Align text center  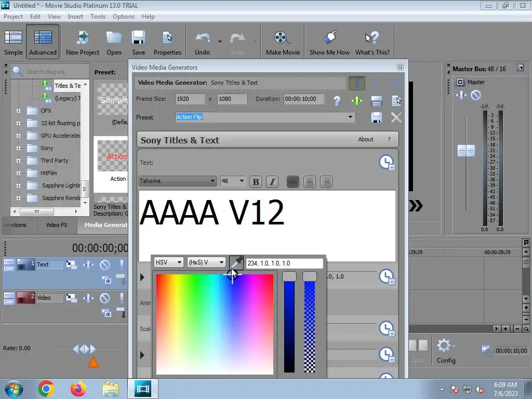pyautogui.click(x=310, y=182)
